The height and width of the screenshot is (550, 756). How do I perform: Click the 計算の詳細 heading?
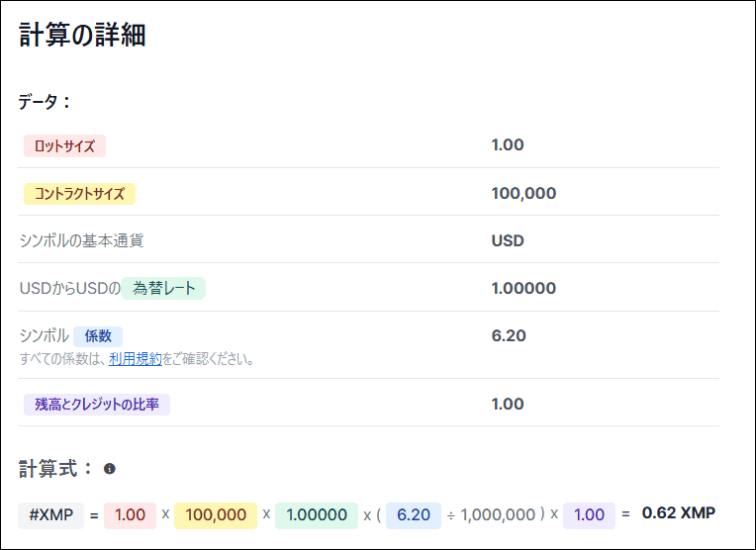pos(82,36)
